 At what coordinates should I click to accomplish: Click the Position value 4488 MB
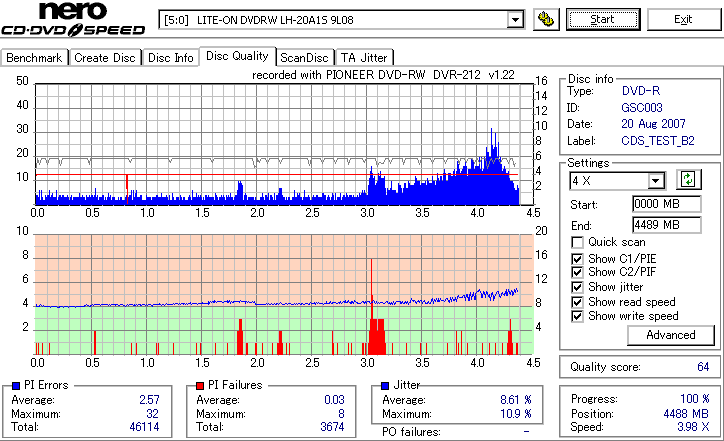[686, 414]
